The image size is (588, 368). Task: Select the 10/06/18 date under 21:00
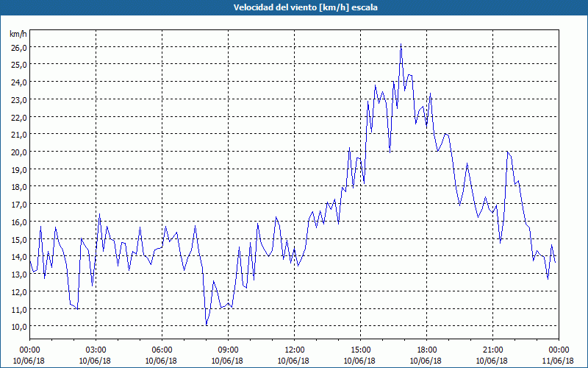pos(492,361)
